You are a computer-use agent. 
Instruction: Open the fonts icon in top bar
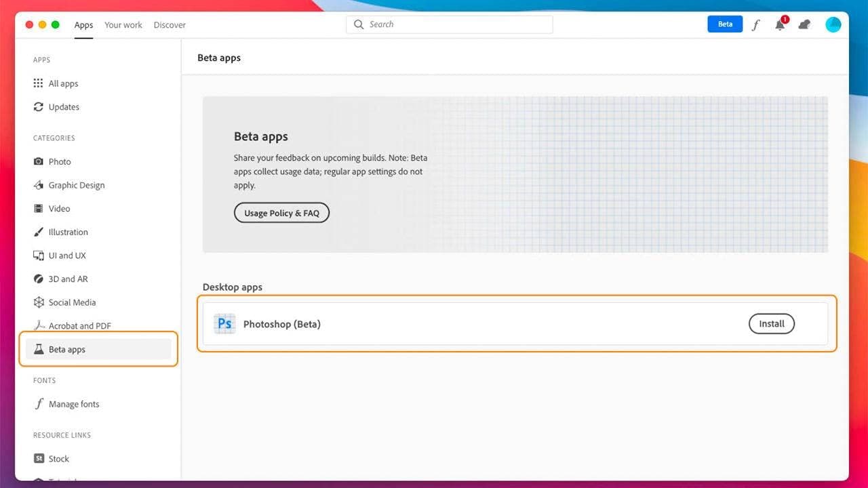[756, 25]
